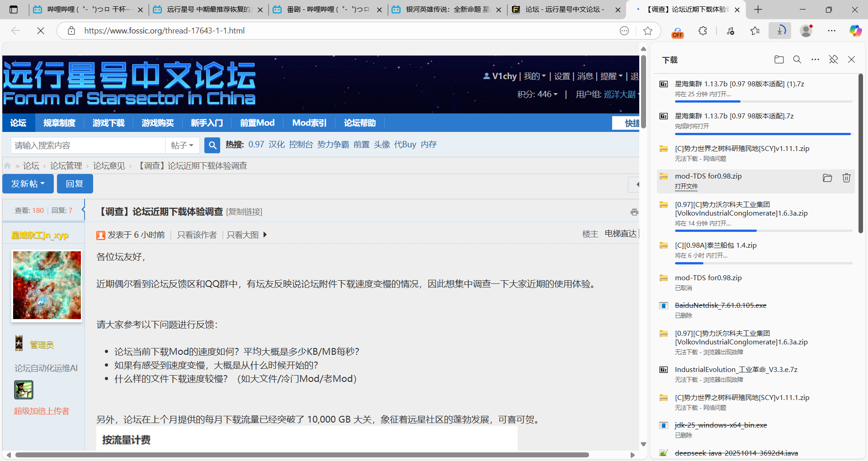
Task: Expand the 发新帖 dropdown button
Action: pos(28,184)
